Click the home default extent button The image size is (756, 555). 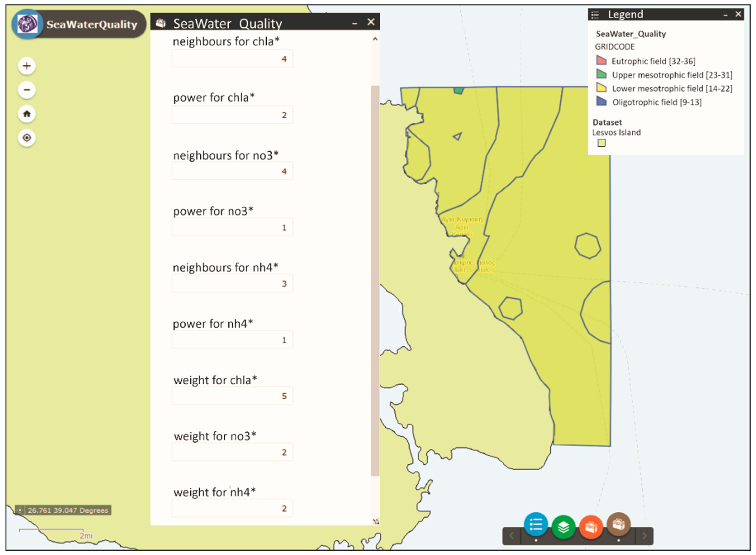click(27, 114)
